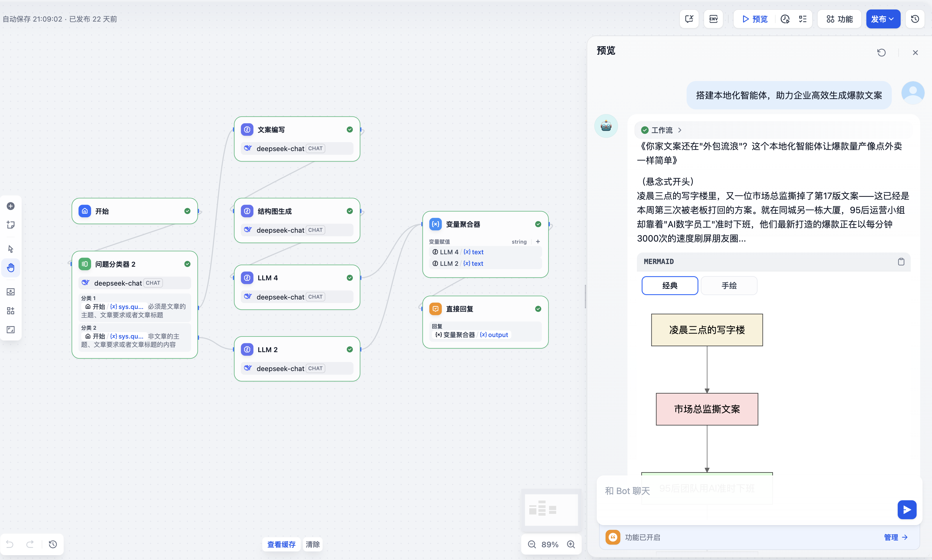Viewport: 932px width, 560px height.
Task: Zoom out the canvas
Action: point(532,545)
